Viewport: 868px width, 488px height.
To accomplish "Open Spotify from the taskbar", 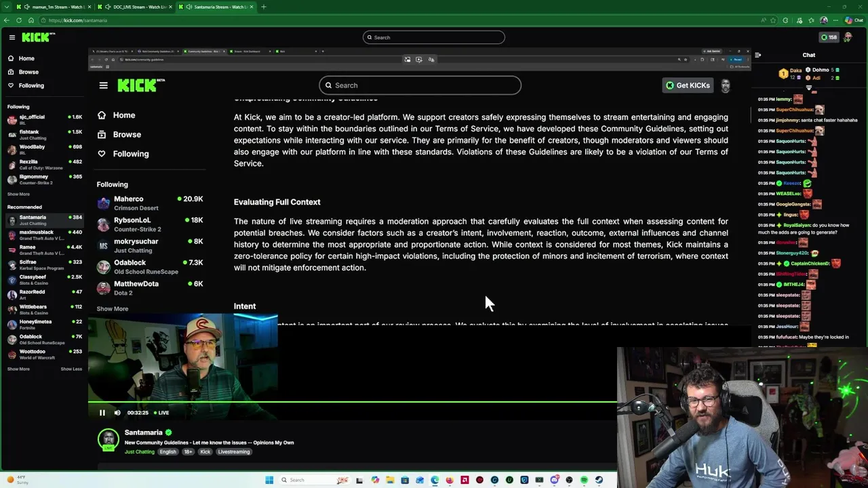I will (584, 480).
